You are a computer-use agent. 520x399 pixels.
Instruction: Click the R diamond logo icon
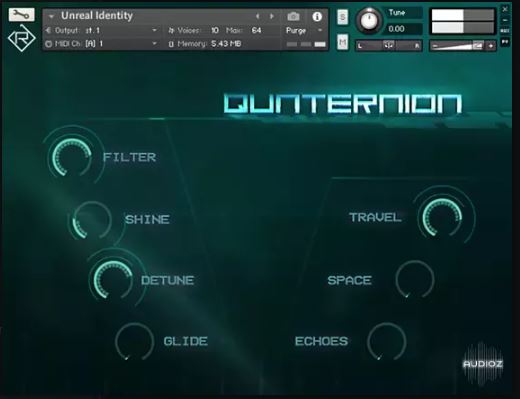pyautogui.click(x=22, y=38)
